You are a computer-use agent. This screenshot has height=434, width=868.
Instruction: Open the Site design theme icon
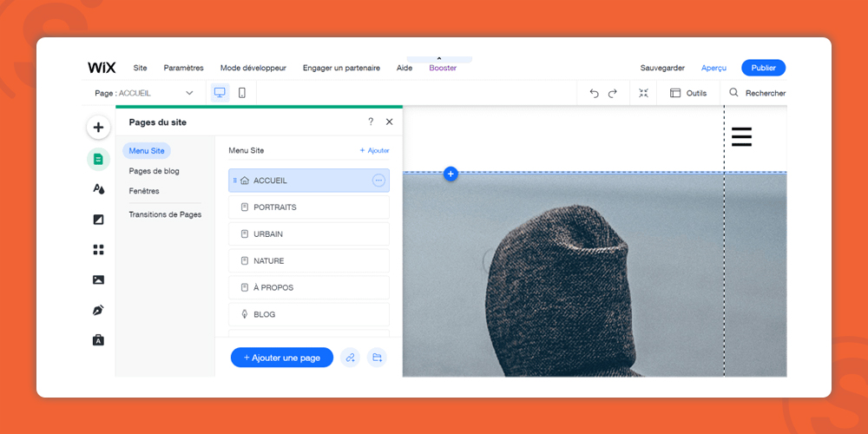99,189
